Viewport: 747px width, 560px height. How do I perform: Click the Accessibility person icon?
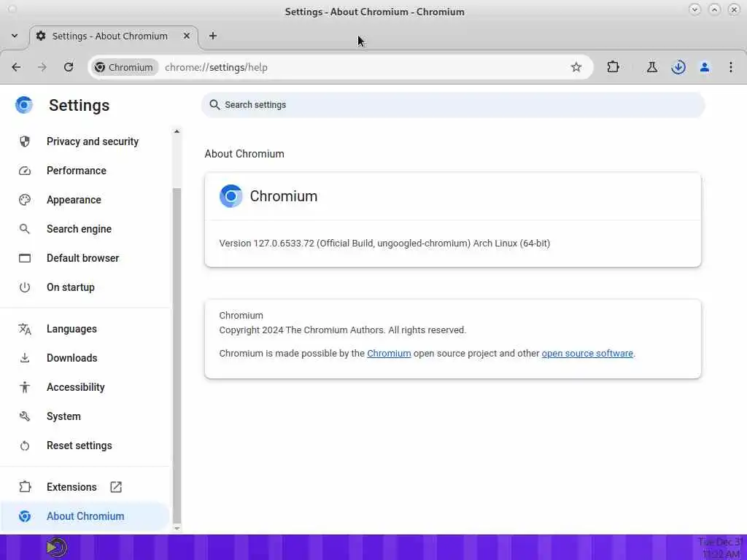point(25,387)
